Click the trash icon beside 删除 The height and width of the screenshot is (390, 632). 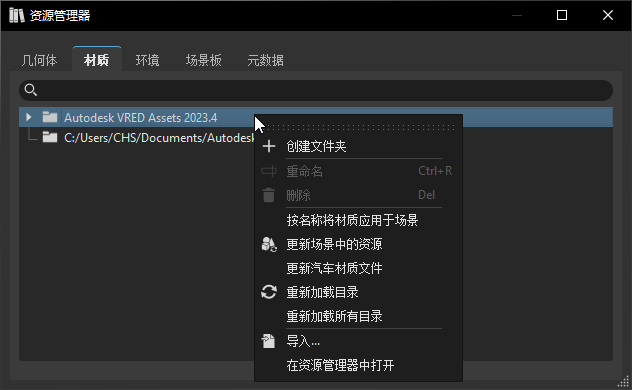tap(269, 195)
